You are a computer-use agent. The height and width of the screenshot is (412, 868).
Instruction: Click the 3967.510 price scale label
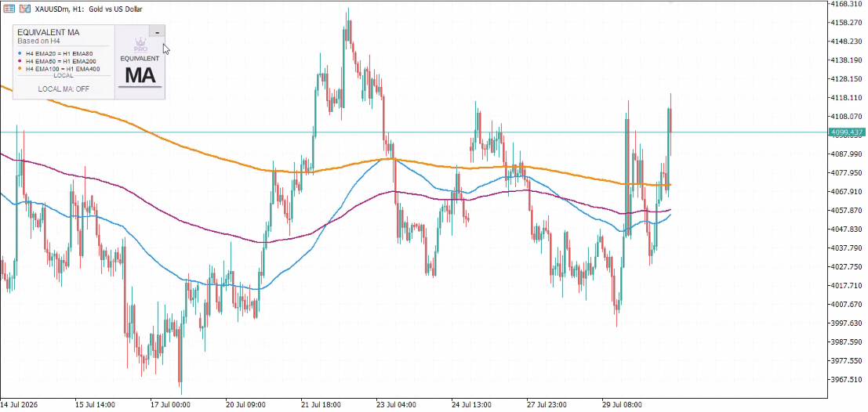[x=848, y=379]
